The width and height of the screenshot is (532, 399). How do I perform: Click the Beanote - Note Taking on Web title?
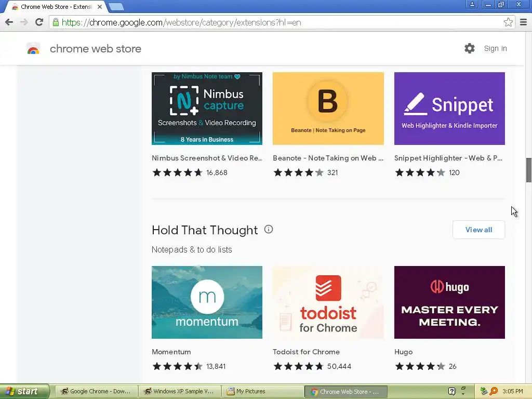click(x=328, y=158)
